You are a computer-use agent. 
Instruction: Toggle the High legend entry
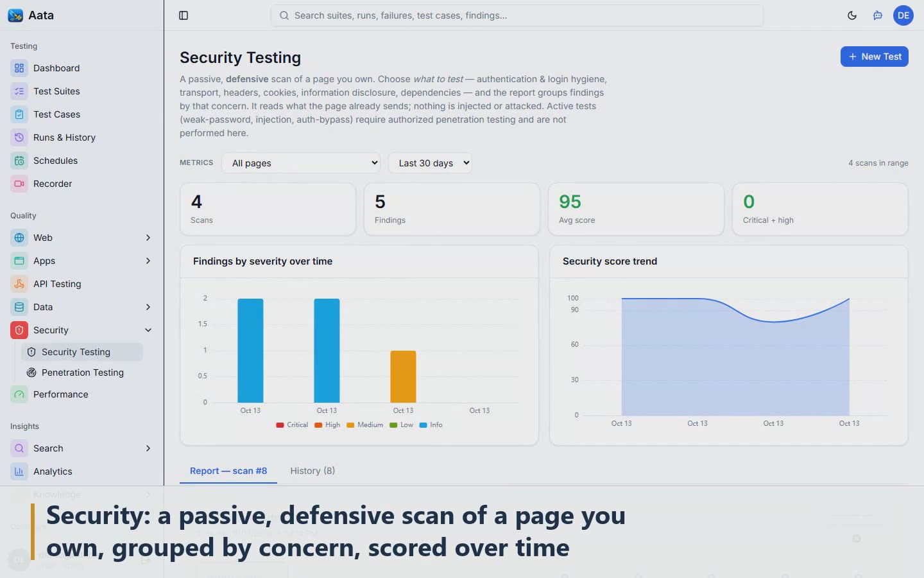click(327, 425)
